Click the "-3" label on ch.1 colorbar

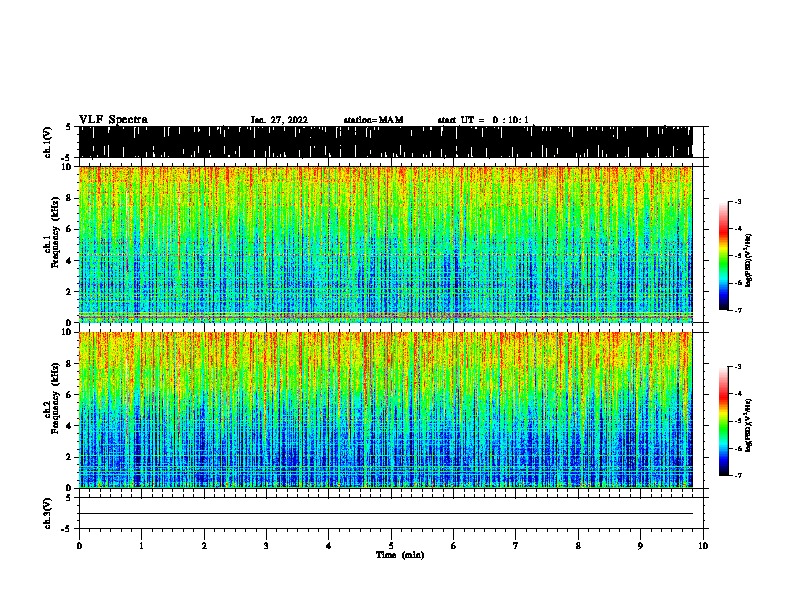click(738, 201)
